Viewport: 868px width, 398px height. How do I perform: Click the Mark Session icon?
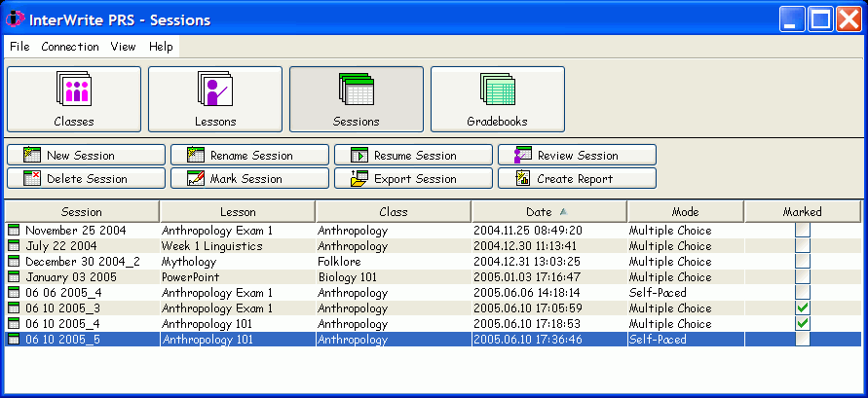(196, 178)
